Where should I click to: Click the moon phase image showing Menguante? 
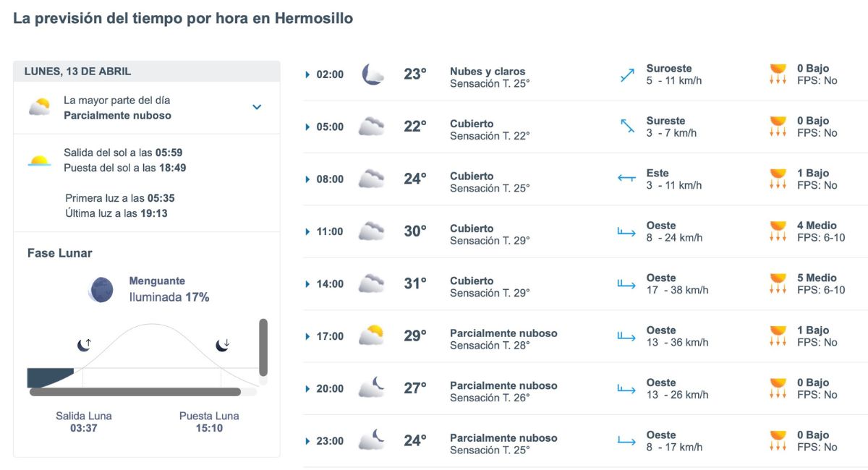101,289
